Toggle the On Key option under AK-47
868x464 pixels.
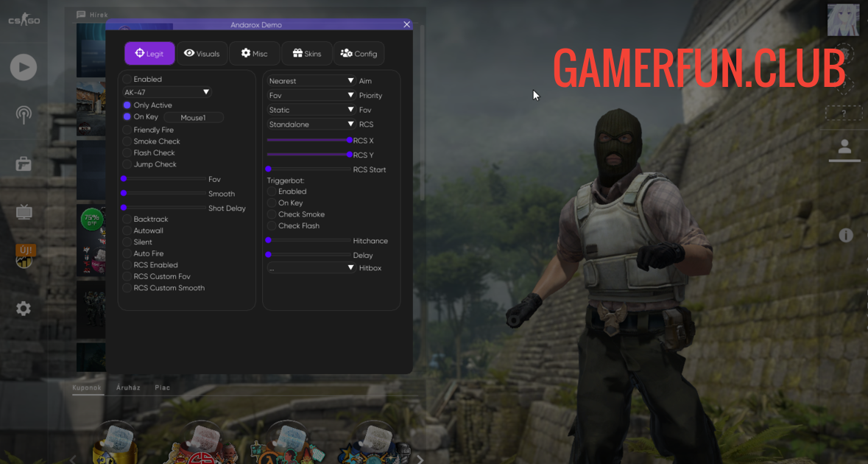tap(127, 117)
